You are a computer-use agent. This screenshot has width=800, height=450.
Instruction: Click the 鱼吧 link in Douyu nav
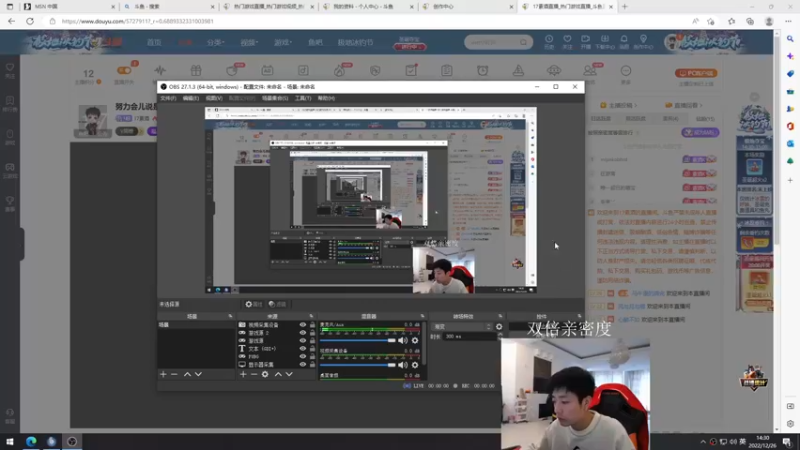315,43
